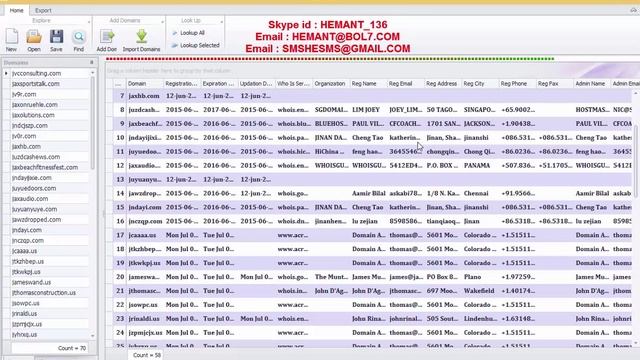The height and width of the screenshot is (360, 640).
Task: Sort by Registration column header
Action: point(182,84)
